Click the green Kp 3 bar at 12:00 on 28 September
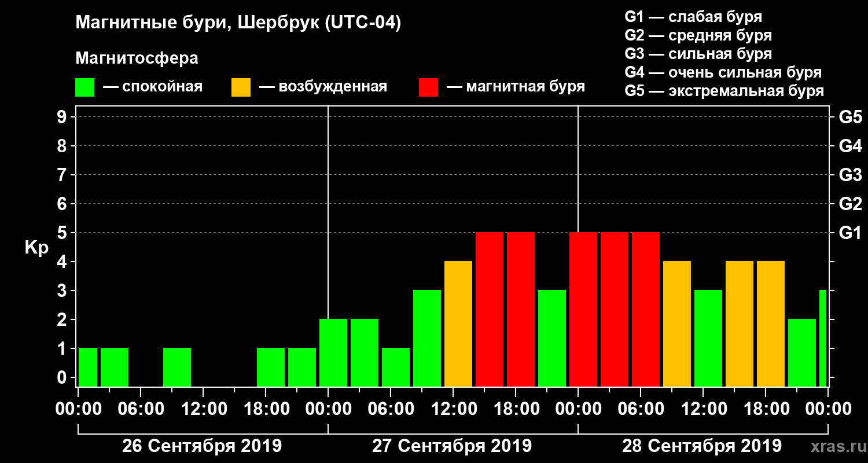 click(x=708, y=339)
